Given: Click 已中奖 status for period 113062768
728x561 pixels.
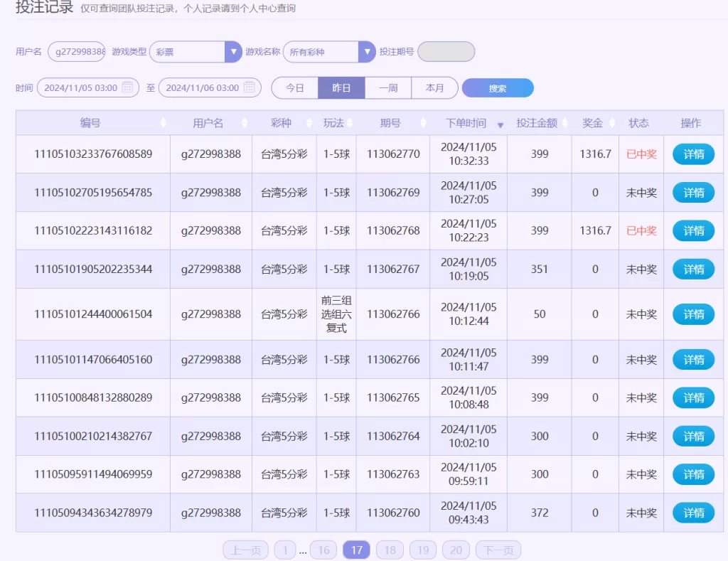Looking at the screenshot, I should (x=641, y=231).
